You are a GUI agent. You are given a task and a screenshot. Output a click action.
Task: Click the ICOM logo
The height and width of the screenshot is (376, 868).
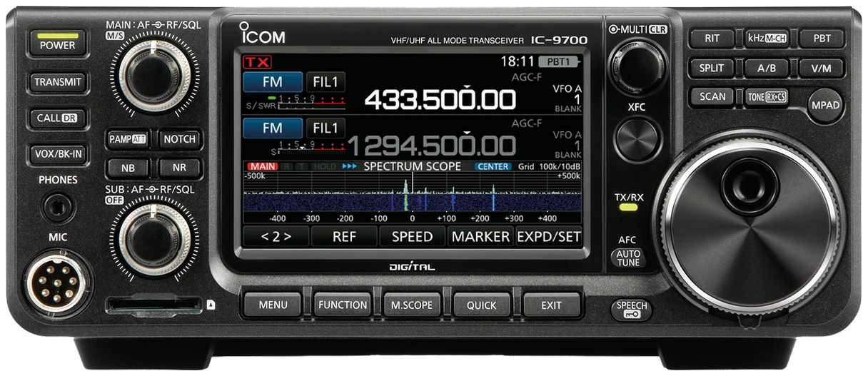(x=263, y=34)
